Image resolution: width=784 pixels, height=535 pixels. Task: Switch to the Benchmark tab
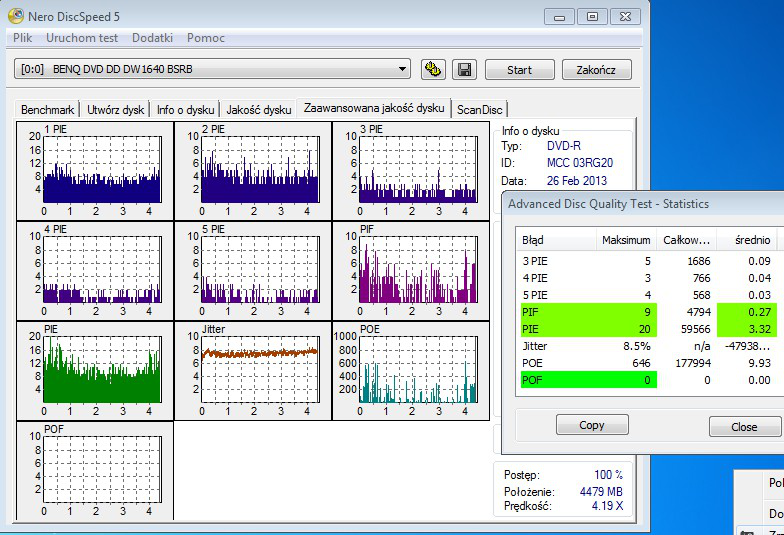[48, 110]
